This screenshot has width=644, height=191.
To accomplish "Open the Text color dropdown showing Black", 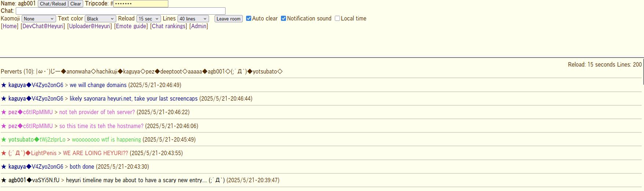I will 100,19.
